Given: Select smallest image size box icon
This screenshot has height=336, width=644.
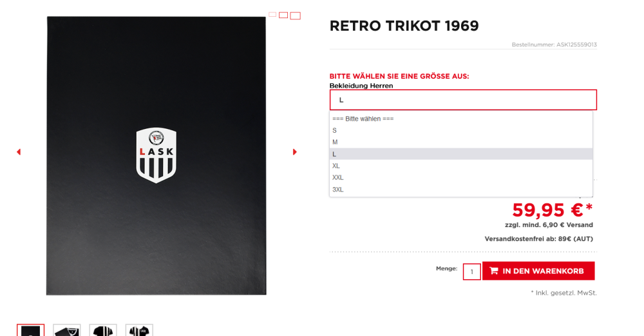Looking at the screenshot, I should pyautogui.click(x=272, y=14).
